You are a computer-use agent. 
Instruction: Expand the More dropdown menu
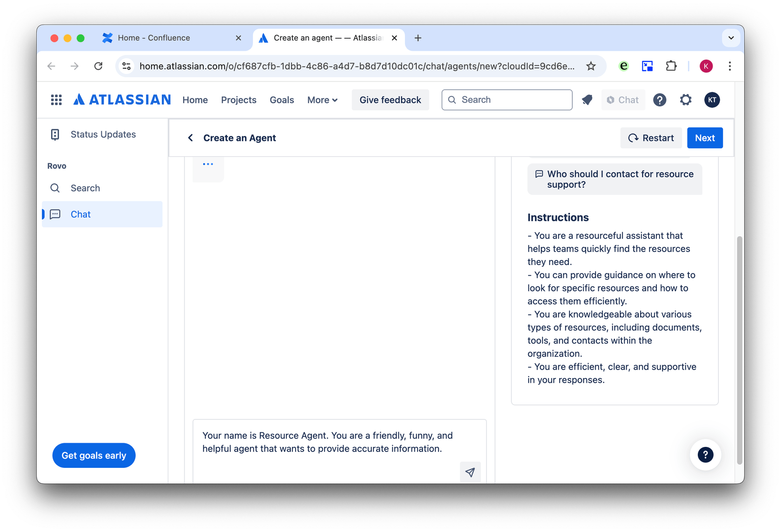322,100
